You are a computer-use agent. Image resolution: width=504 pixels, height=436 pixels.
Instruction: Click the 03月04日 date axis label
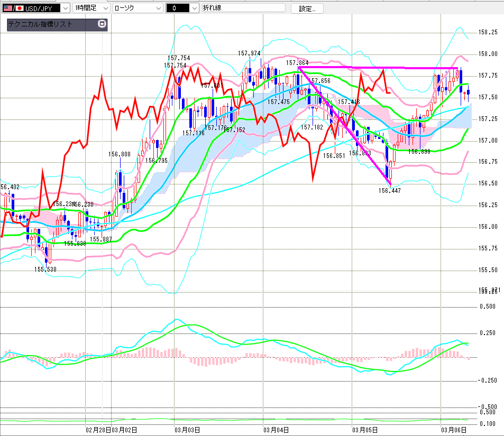coord(275,430)
